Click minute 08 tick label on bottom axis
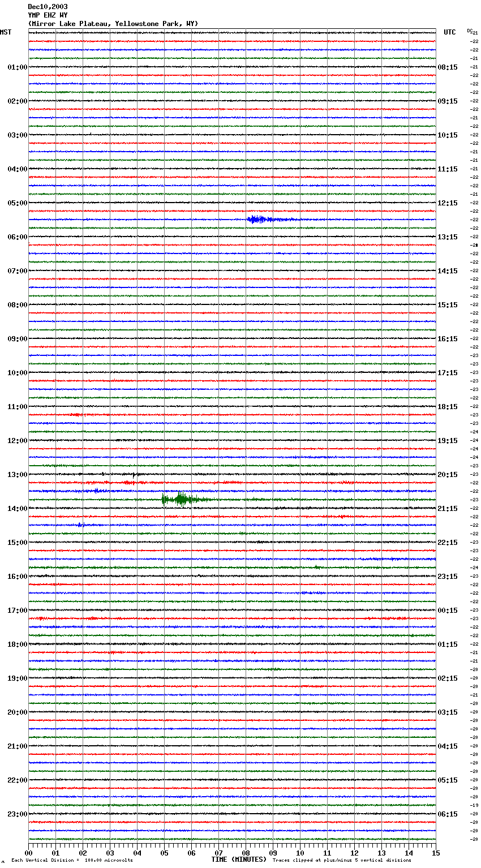 [x=246, y=853]
